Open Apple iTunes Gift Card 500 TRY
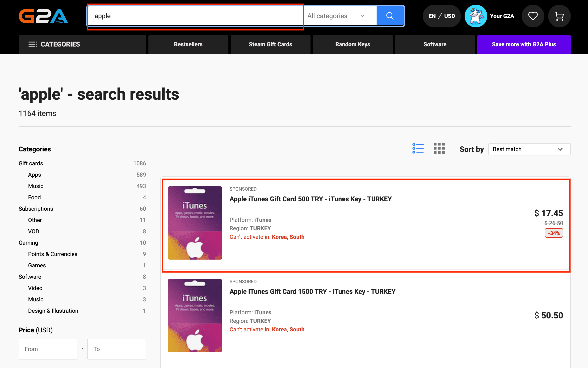This screenshot has height=368, width=588. click(311, 199)
